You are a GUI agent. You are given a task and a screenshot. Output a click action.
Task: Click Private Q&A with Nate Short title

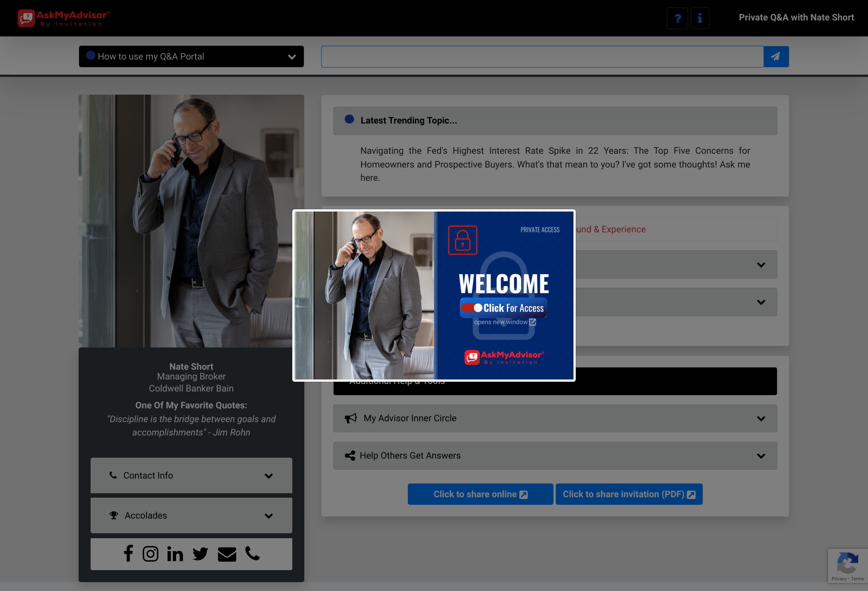pos(796,17)
